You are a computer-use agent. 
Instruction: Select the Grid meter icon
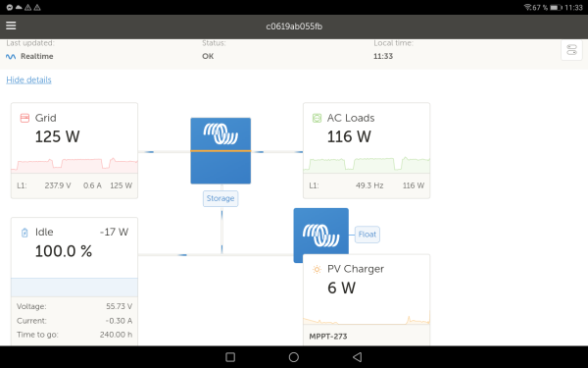pyautogui.click(x=24, y=119)
